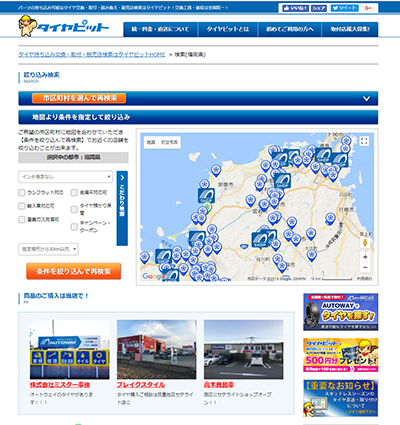Expand the 市区町村を選んで再検索 bar chevron
The image size is (400, 425).
pyautogui.click(x=366, y=99)
